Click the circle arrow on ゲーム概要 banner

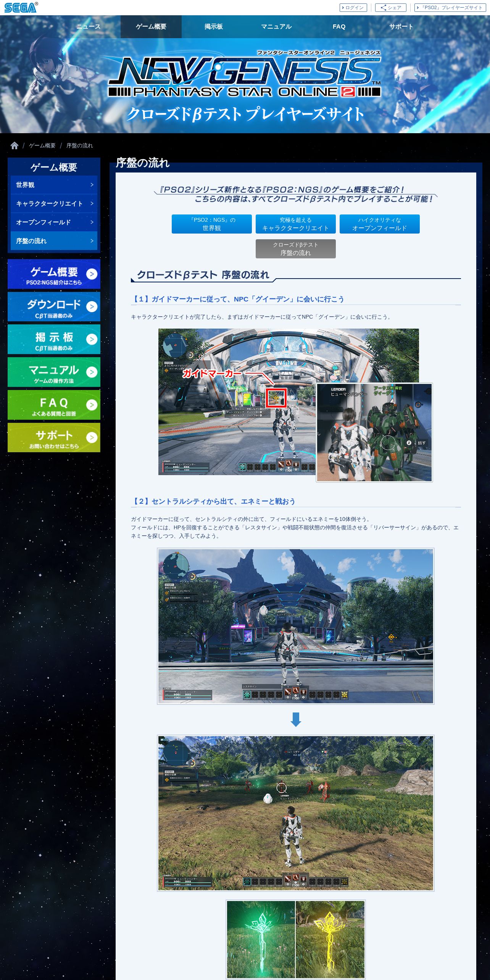pos(92,274)
